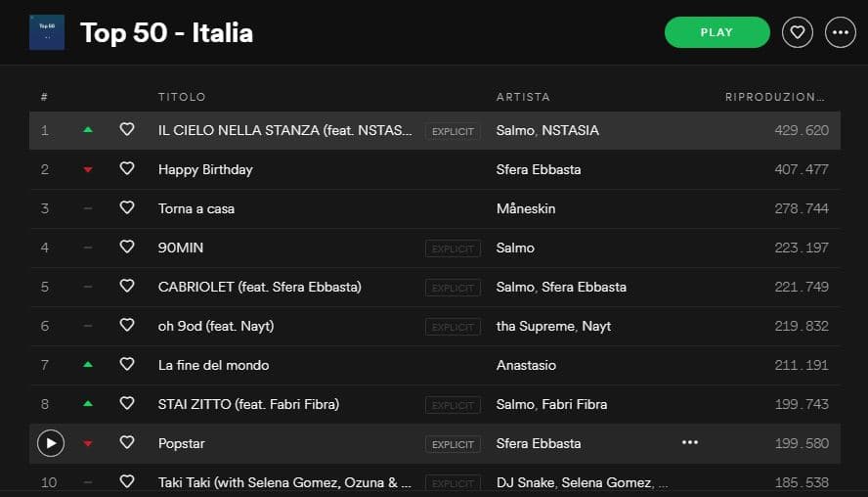Like CABRIOLET with the heart icon
Screen dimensions: 868x497
click(x=127, y=286)
